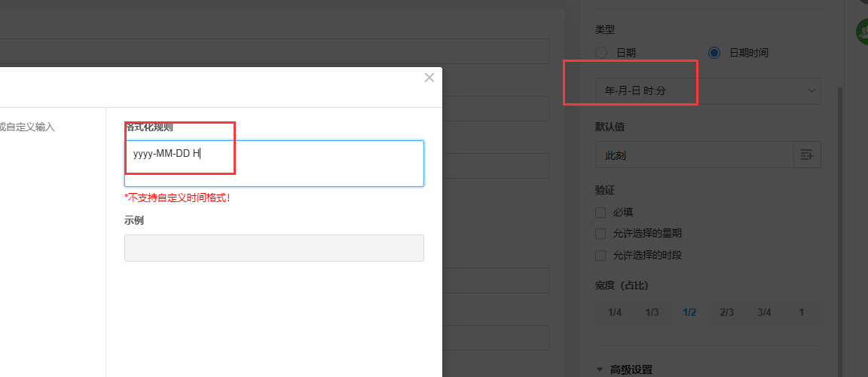Set width ratio to 1
This screenshot has width=868, height=377.
point(802,313)
